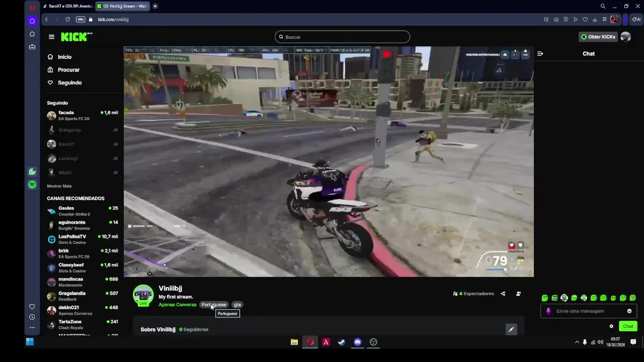Open Gragolandia recommended channel
This screenshot has height=362, width=644.
click(83, 296)
